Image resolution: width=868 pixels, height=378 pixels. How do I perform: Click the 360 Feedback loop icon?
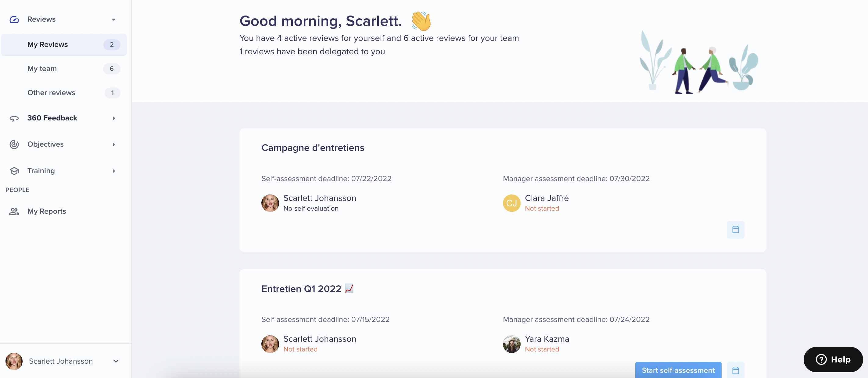[14, 118]
